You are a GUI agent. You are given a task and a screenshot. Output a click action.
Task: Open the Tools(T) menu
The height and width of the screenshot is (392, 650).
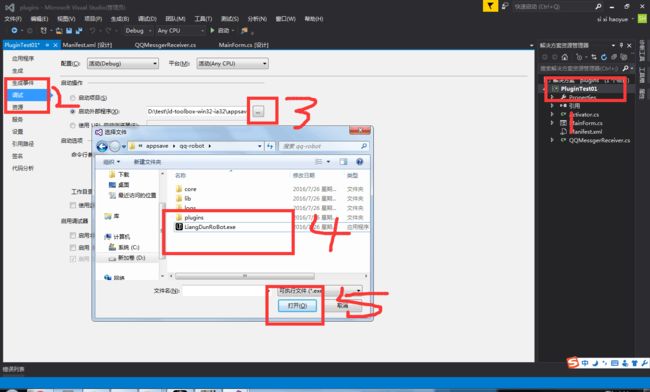203,19
